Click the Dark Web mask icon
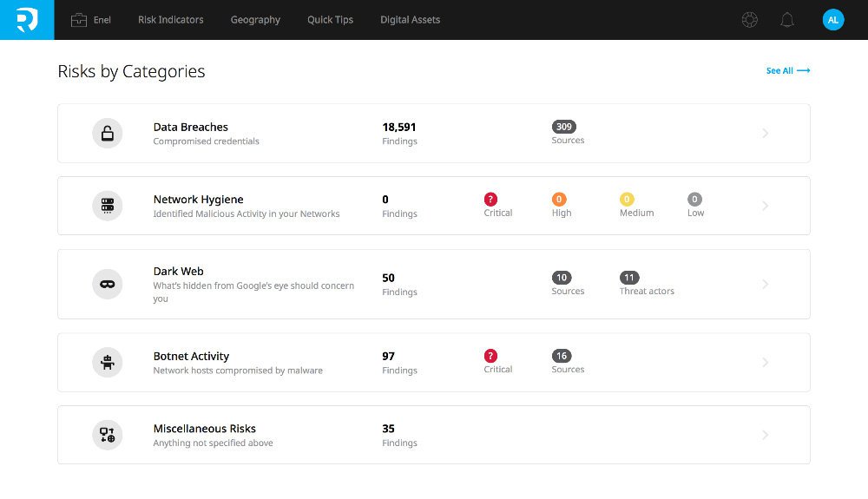Screen dimensions: 868x499 108,284
